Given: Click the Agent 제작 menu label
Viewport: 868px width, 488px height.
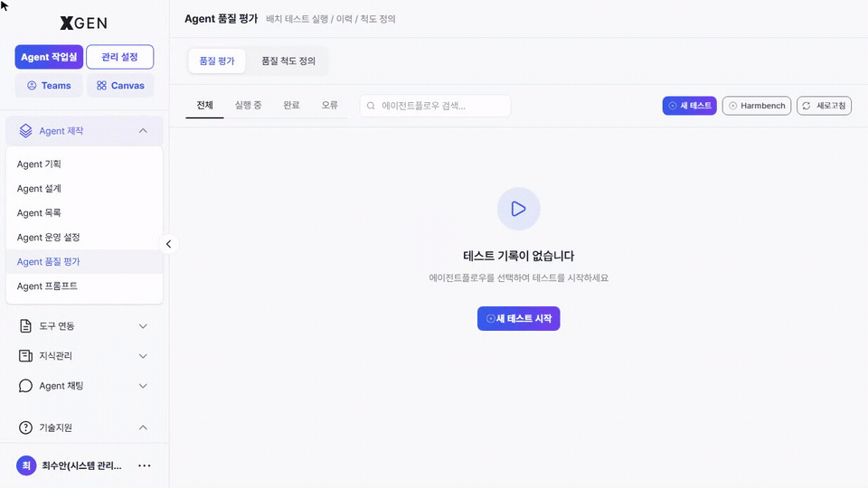Looking at the screenshot, I should pos(61,131).
